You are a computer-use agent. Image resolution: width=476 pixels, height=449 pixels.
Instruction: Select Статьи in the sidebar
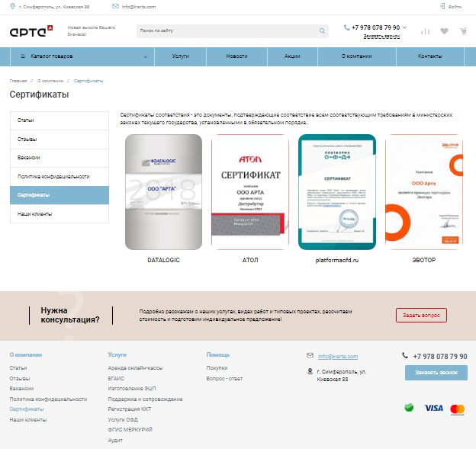59,120
